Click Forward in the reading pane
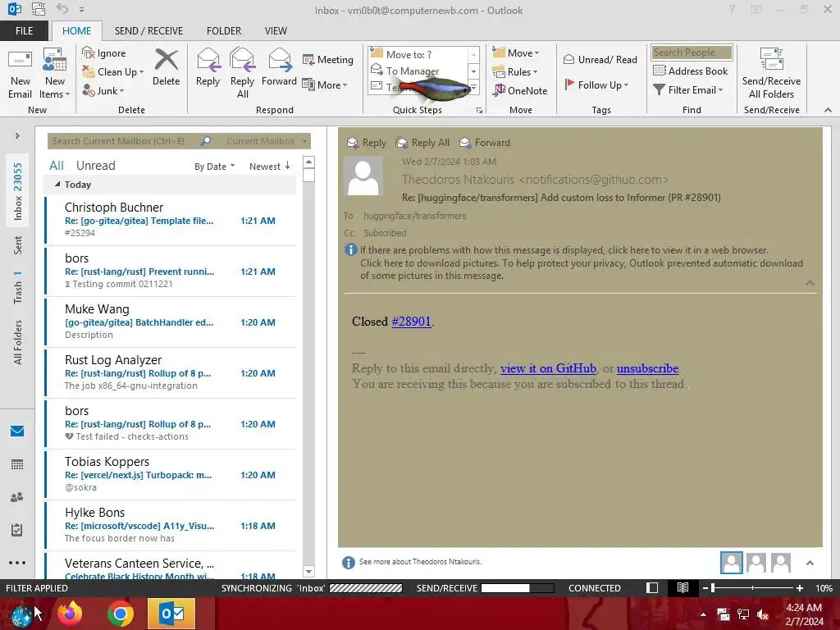The height and width of the screenshot is (630, 840). tap(486, 143)
